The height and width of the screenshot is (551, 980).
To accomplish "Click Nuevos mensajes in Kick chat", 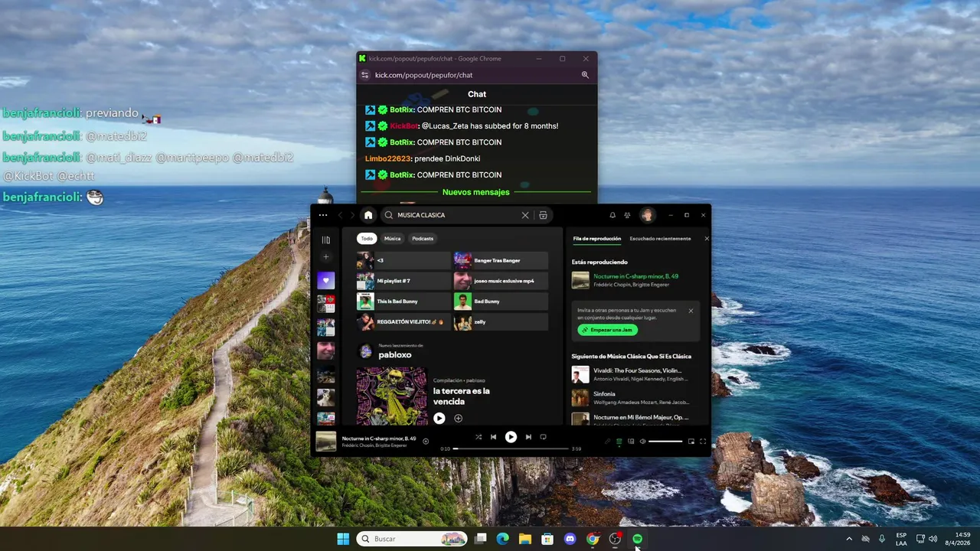I will coord(476,192).
